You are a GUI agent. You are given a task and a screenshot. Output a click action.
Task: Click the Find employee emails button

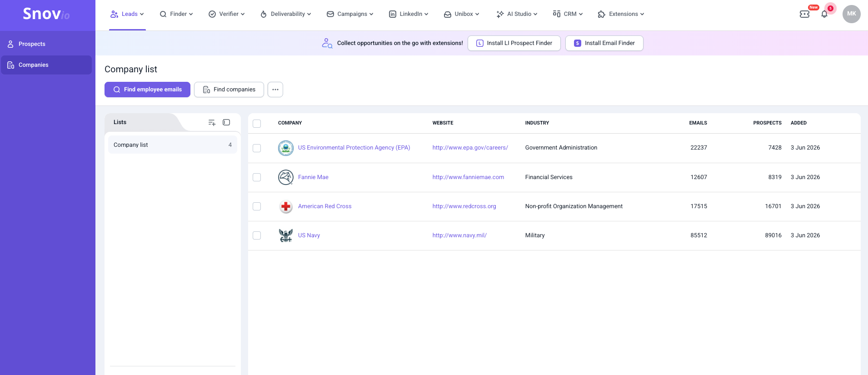pyautogui.click(x=147, y=90)
